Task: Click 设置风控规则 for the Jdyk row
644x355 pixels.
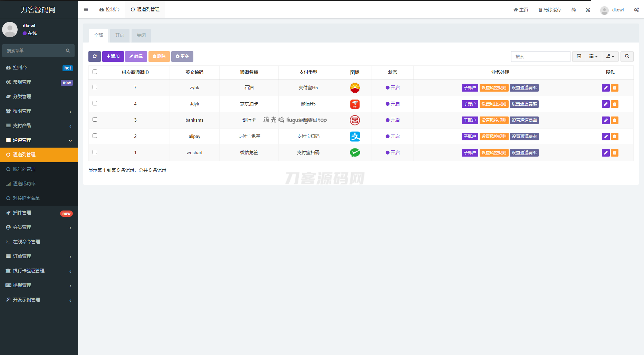Action: coord(494,104)
